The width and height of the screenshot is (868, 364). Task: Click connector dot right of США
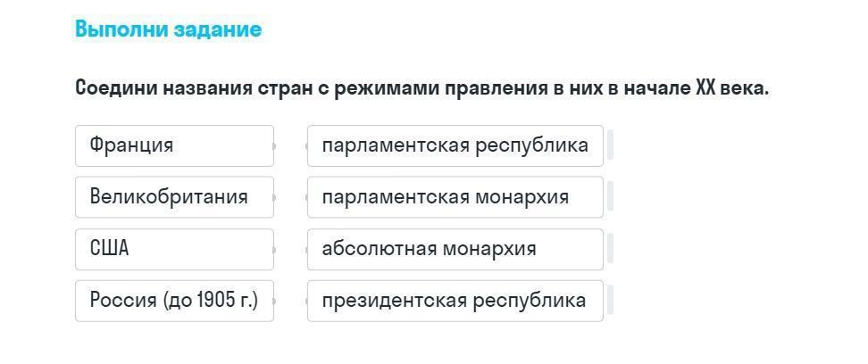tap(274, 249)
